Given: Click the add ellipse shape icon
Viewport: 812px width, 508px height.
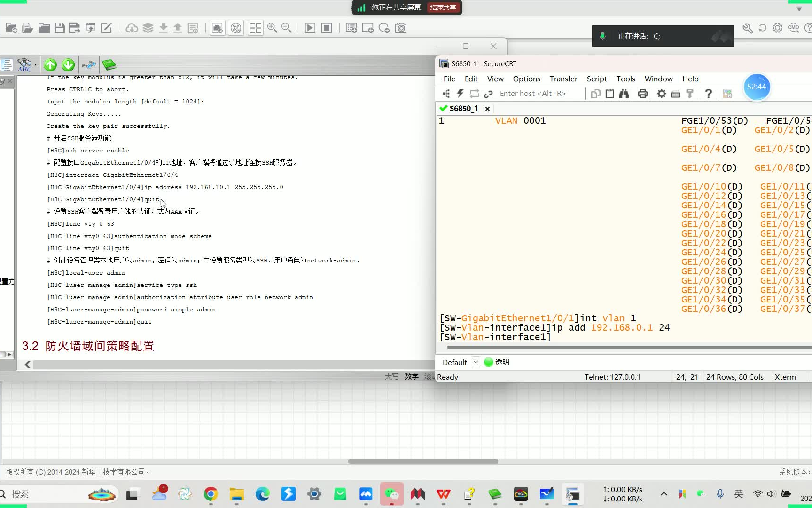Looking at the screenshot, I should click(384, 28).
